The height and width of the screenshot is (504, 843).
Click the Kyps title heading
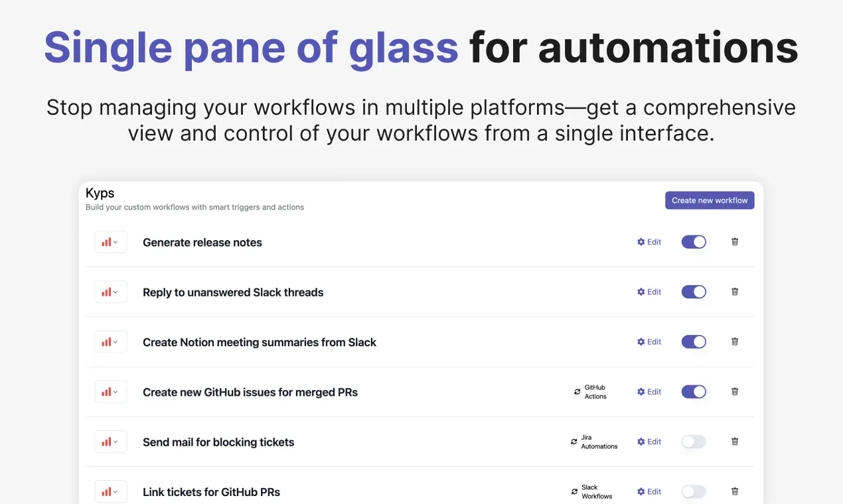(x=100, y=193)
